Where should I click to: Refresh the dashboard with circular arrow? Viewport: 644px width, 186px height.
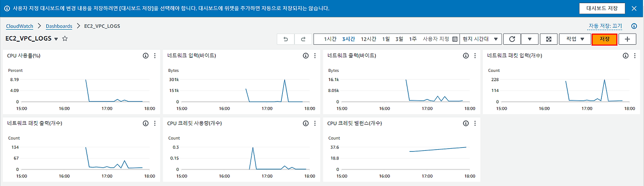[x=512, y=39]
